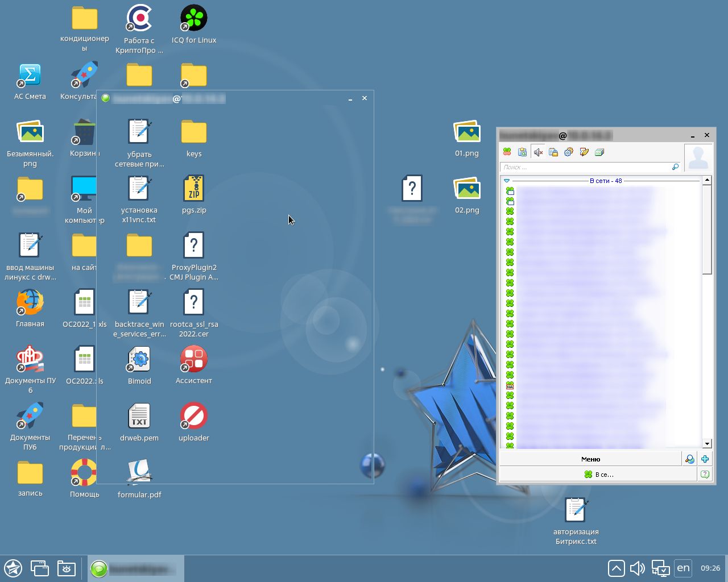Click the add contact plus icon
This screenshot has width=728, height=582.
[705, 459]
